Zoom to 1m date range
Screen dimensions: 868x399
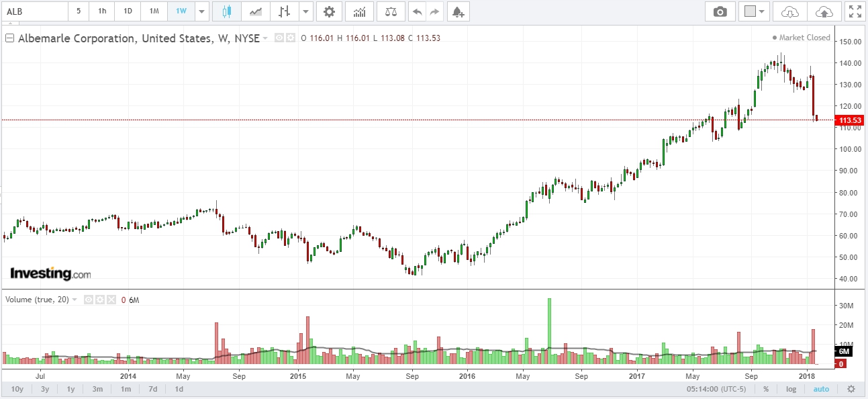[126, 389]
